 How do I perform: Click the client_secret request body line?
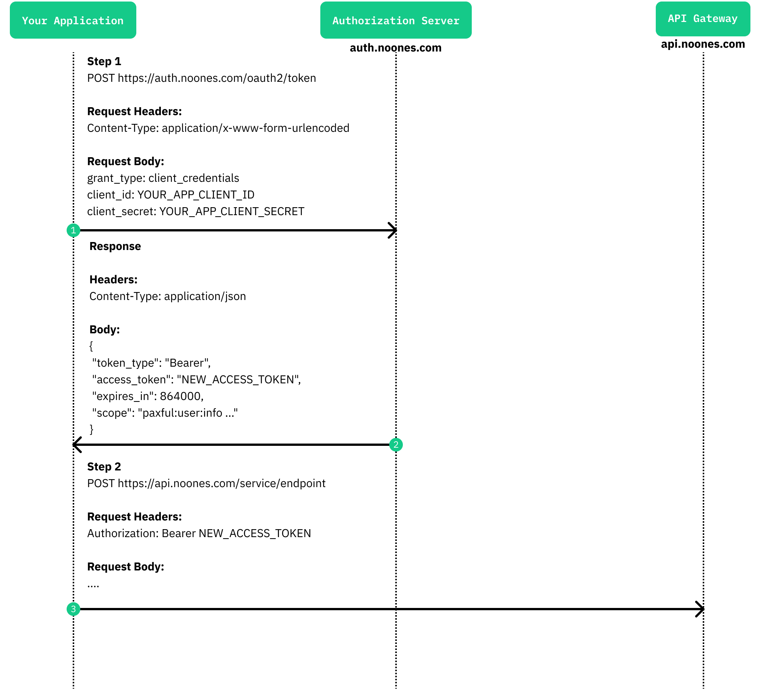196,211
